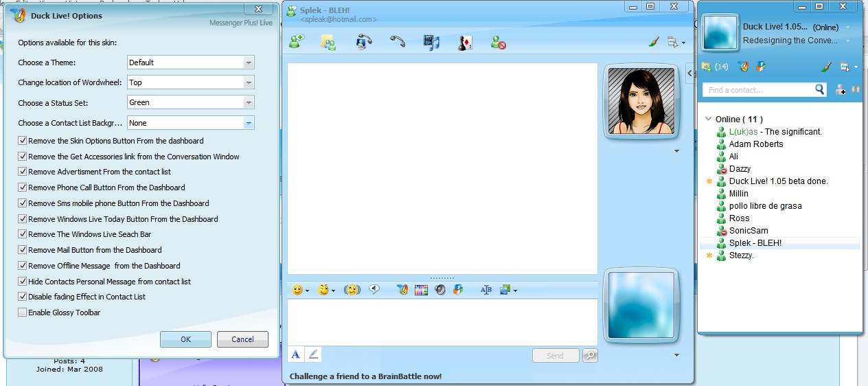Open the (Online) status dropdown arrow
Image resolution: width=868 pixels, height=386 pixels.
848,27
